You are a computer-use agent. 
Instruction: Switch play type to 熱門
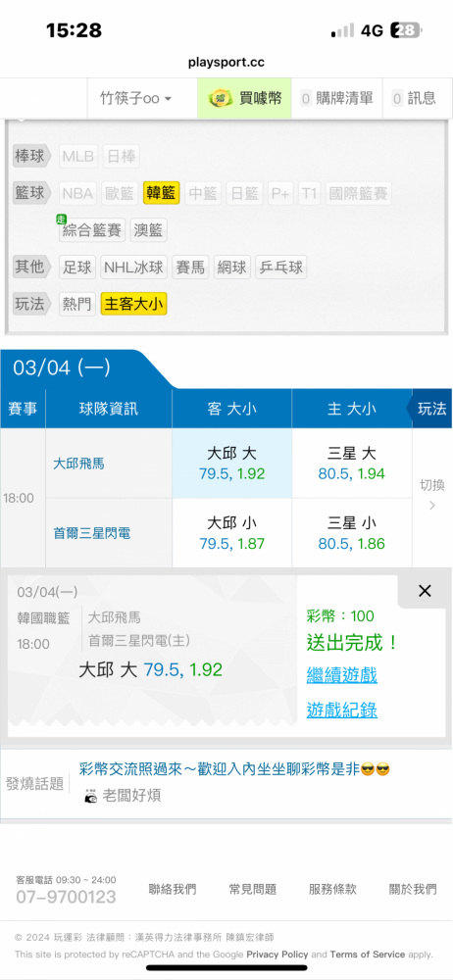pyautogui.click(x=76, y=305)
